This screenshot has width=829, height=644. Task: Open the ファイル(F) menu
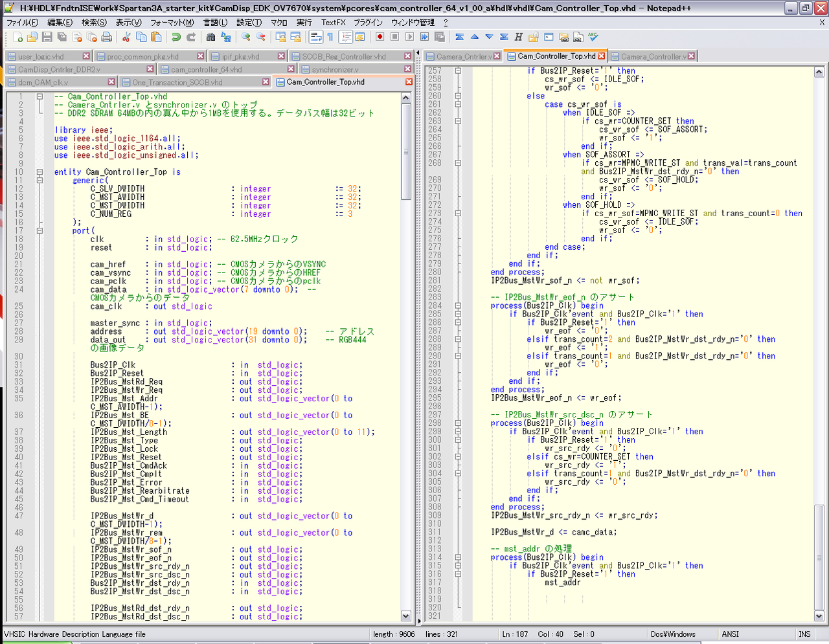pyautogui.click(x=22, y=22)
